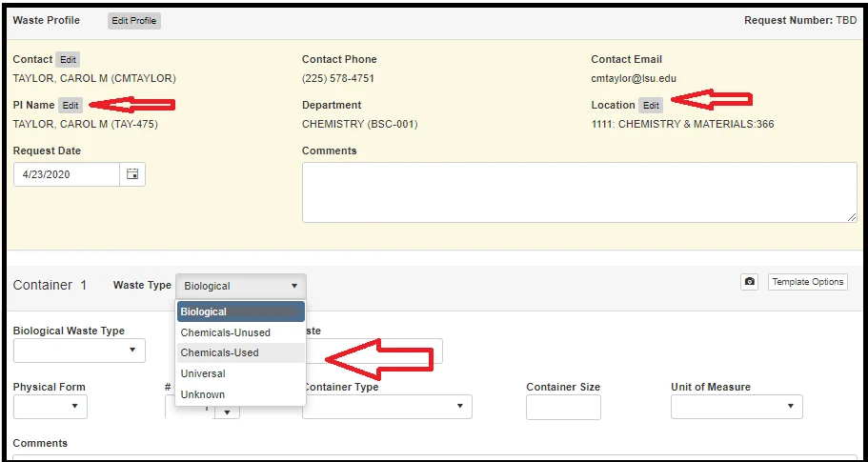This screenshot has width=868, height=462.
Task: Collapse the Waste Type dropdown
Action: (x=240, y=286)
